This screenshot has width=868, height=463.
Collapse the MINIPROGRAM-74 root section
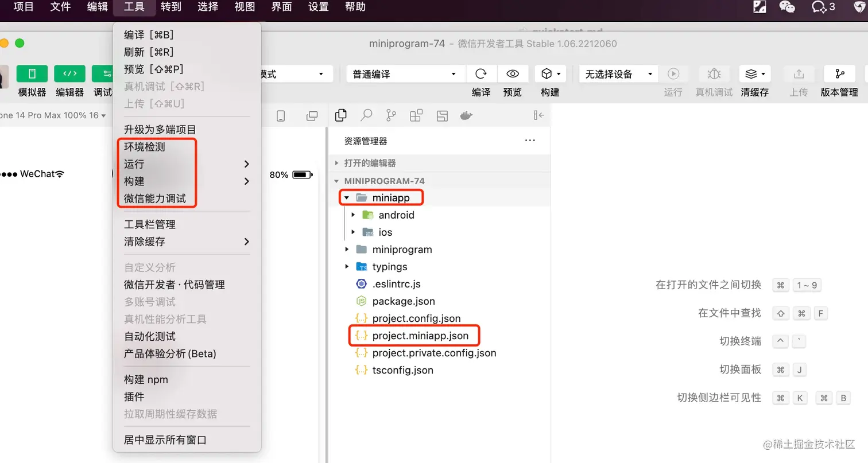point(440,181)
